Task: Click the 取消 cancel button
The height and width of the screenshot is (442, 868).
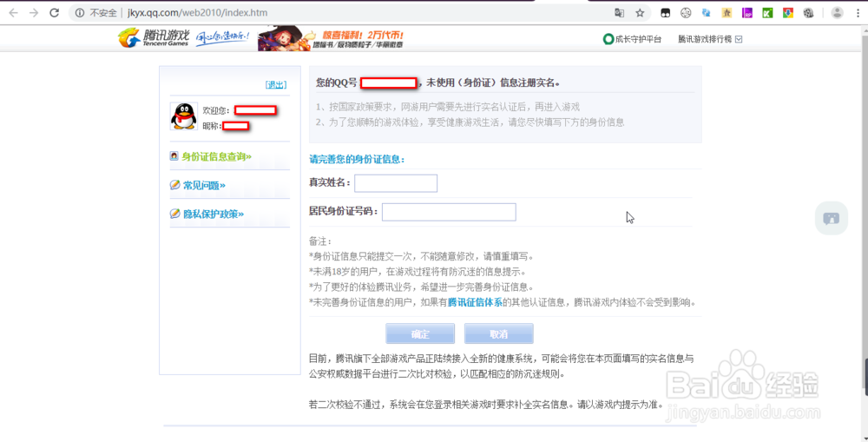Action: pos(499,334)
